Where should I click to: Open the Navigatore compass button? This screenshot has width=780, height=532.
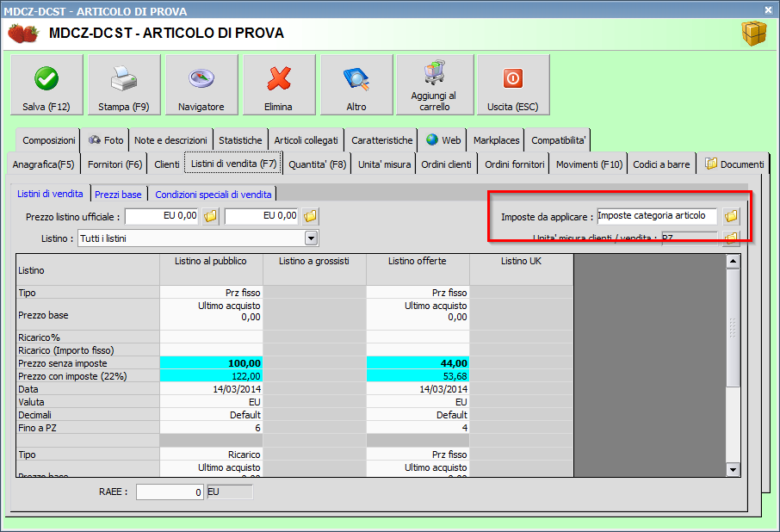point(201,85)
